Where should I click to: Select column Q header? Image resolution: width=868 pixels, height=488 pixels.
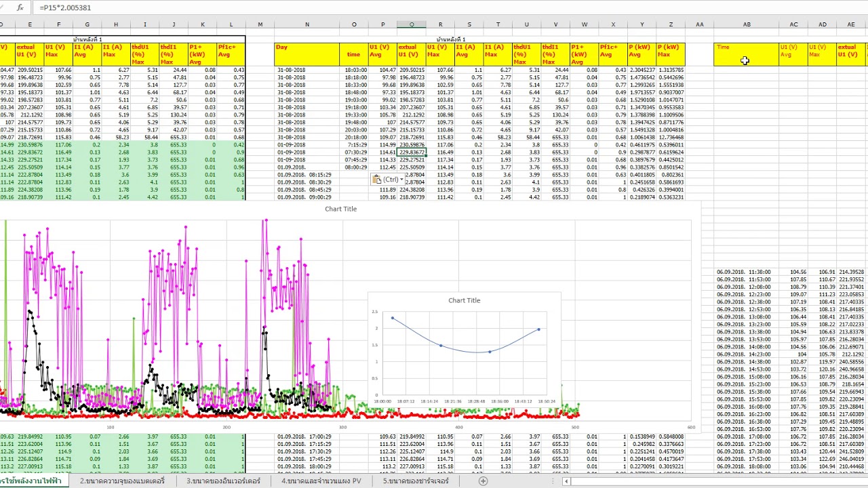[x=411, y=24]
